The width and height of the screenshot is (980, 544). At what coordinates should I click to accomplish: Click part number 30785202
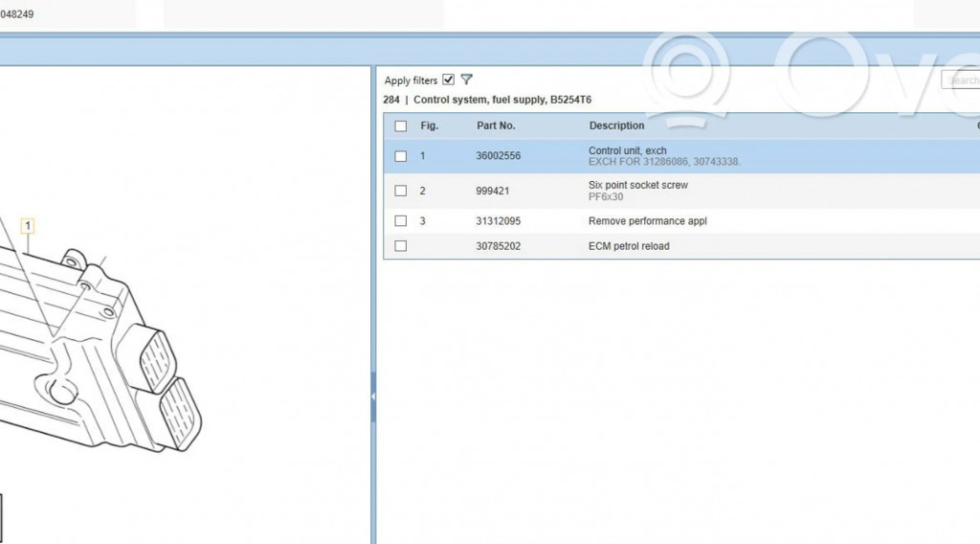tap(498, 246)
